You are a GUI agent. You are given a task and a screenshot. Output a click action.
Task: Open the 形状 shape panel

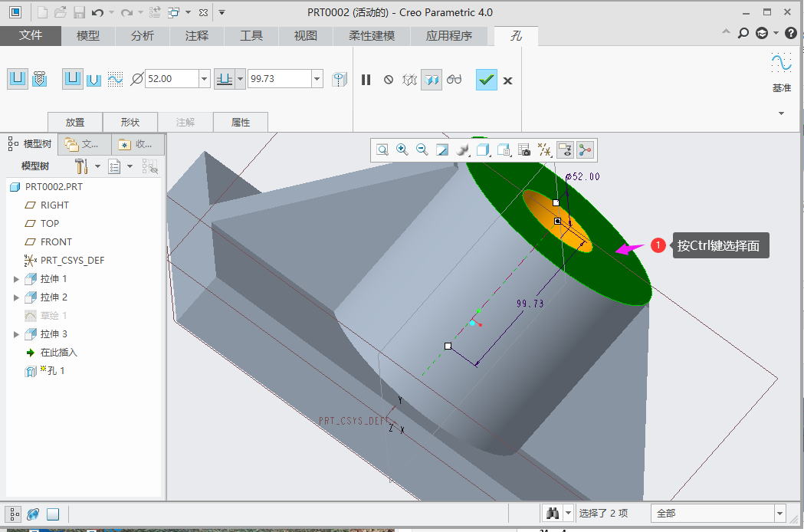130,122
